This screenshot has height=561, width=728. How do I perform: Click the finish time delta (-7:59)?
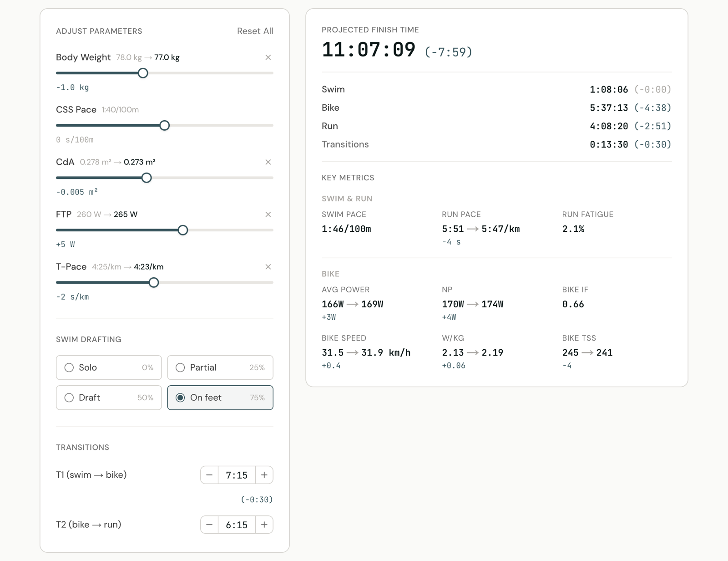click(x=448, y=52)
